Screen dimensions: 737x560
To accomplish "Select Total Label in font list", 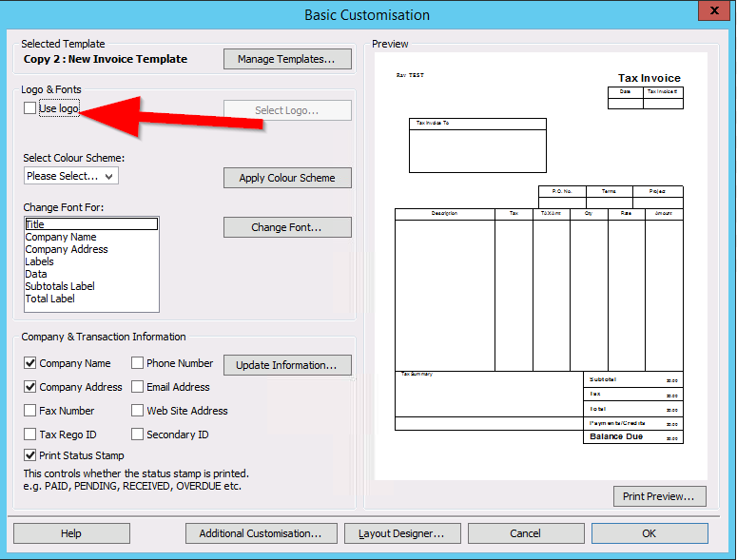I will coord(91,299).
